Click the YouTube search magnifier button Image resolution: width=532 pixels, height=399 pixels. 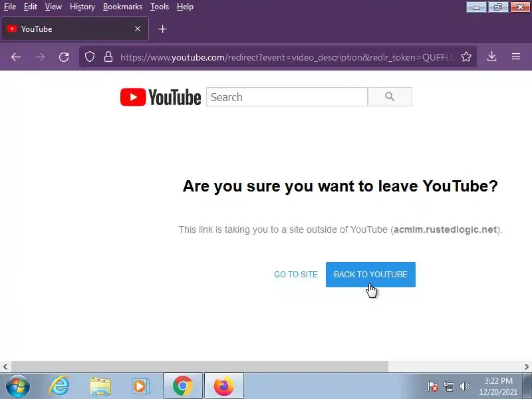(x=390, y=96)
